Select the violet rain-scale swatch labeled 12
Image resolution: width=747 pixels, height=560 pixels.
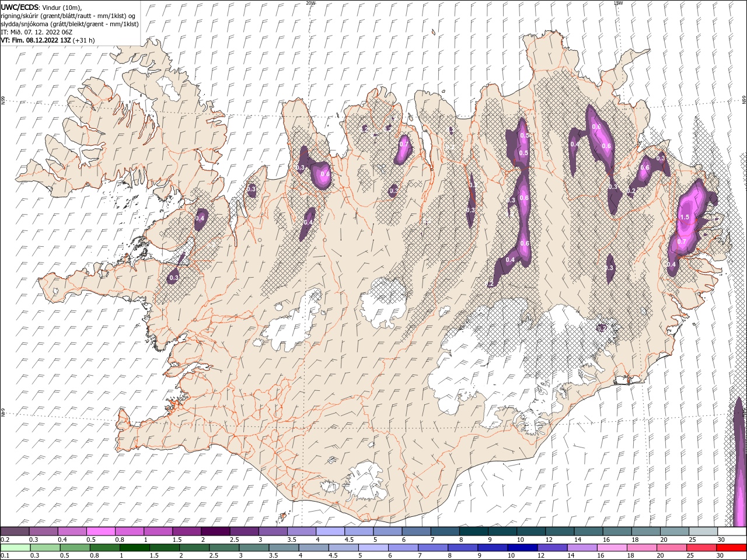click(x=553, y=547)
